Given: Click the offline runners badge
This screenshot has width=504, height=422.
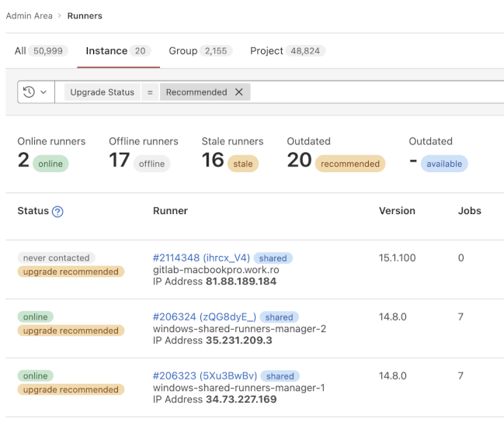Looking at the screenshot, I should click(151, 164).
